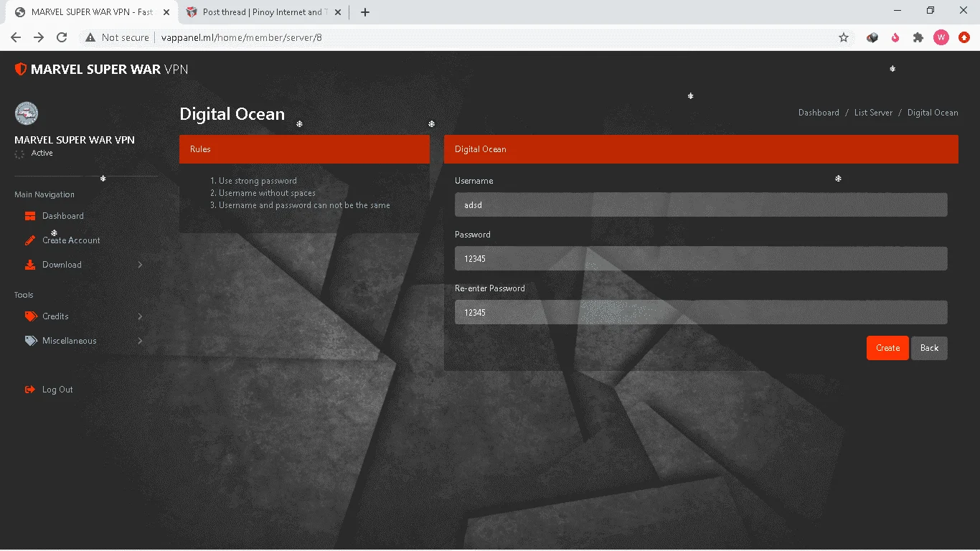Select Log Out in the sidebar
Screen dimensions: 980x551
click(x=57, y=390)
